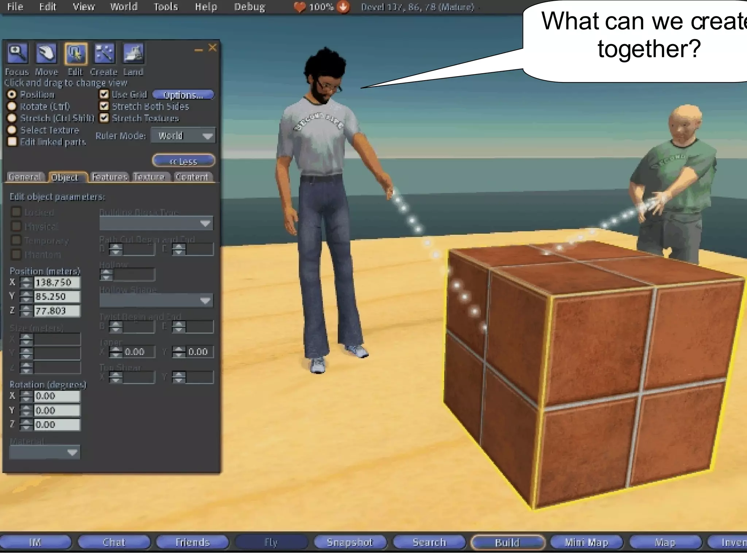Image resolution: width=747 pixels, height=560 pixels.
Task: Click the orange down-arrow icon next to 100%
Action: click(x=343, y=7)
